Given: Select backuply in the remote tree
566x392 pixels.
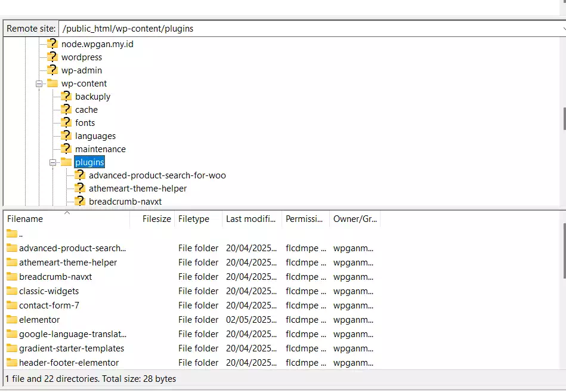Looking at the screenshot, I should tap(93, 97).
